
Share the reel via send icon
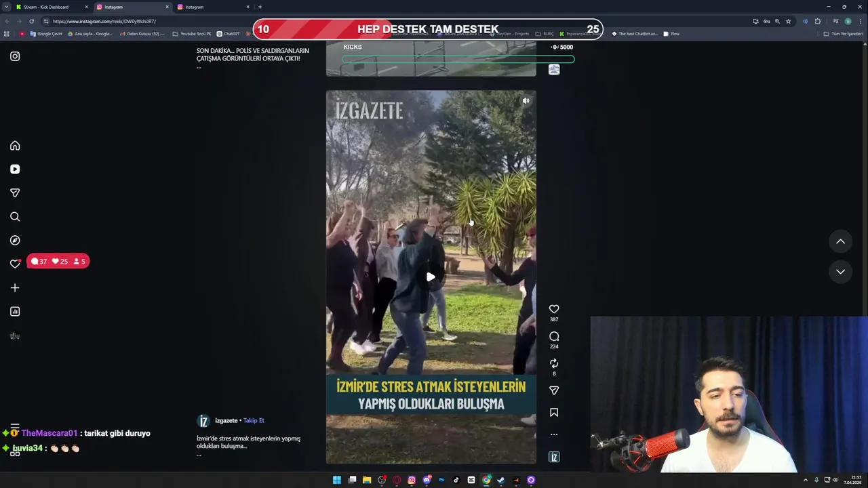[554, 390]
